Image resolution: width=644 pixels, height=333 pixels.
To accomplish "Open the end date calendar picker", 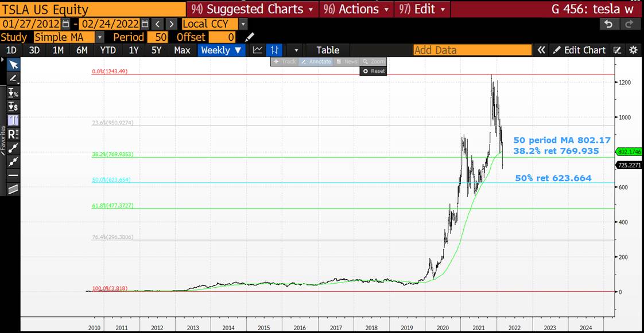I will tap(145, 24).
